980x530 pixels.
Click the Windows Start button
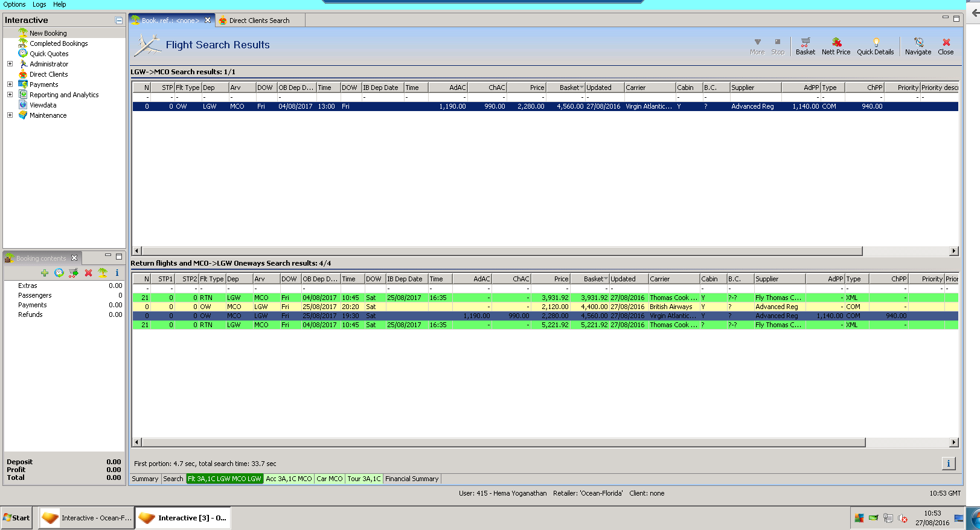[x=16, y=518]
